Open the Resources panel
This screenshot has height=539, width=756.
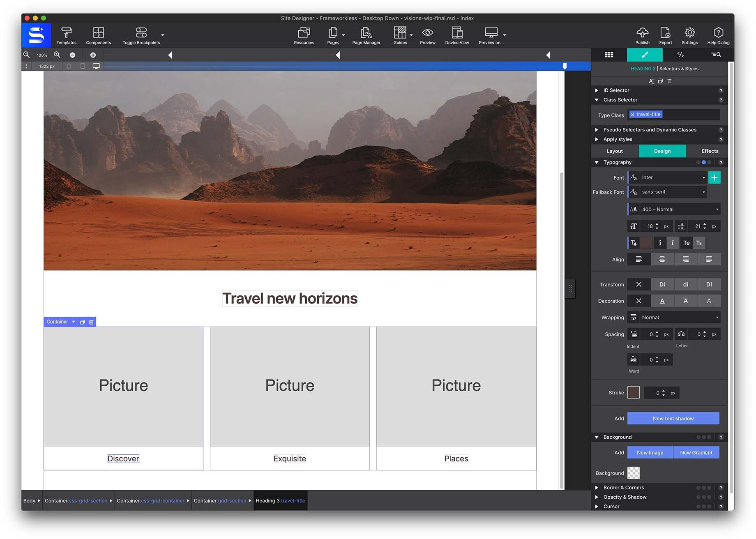(x=304, y=36)
